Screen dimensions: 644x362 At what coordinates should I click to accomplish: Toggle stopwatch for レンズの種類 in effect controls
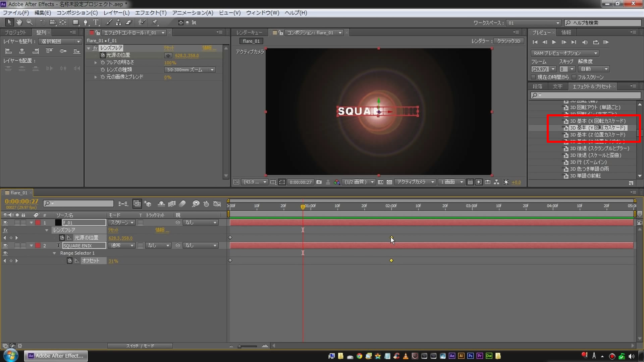tap(103, 70)
